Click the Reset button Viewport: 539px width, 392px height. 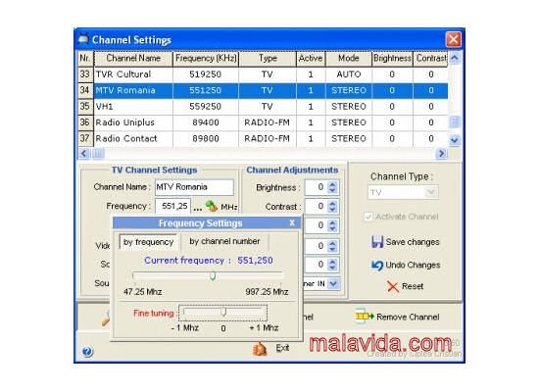click(406, 286)
